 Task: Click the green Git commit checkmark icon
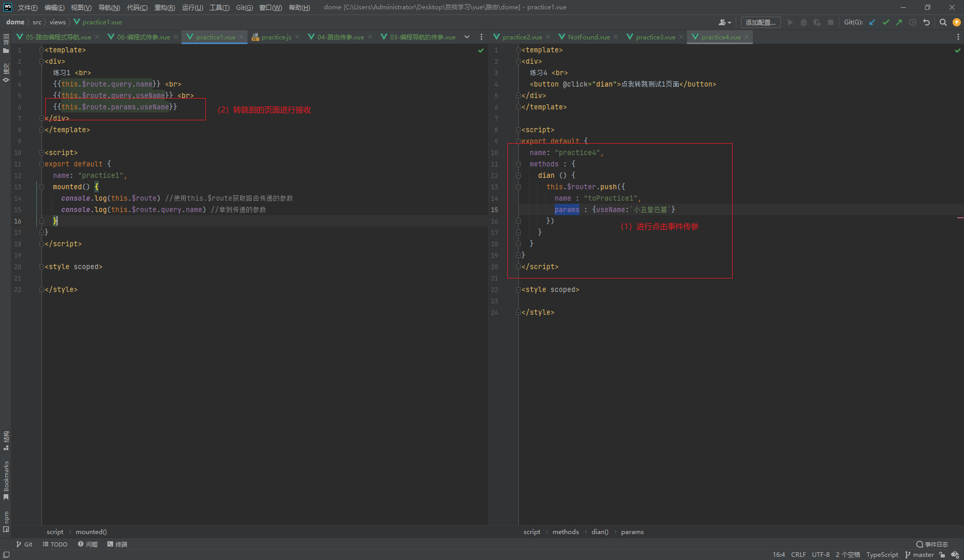(x=886, y=22)
